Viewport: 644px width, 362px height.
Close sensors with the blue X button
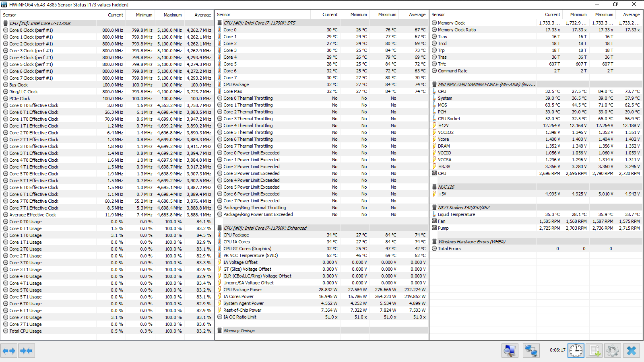(x=632, y=351)
